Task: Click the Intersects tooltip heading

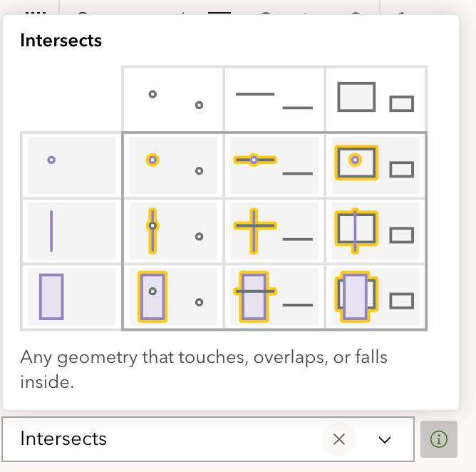Action: pos(61,40)
